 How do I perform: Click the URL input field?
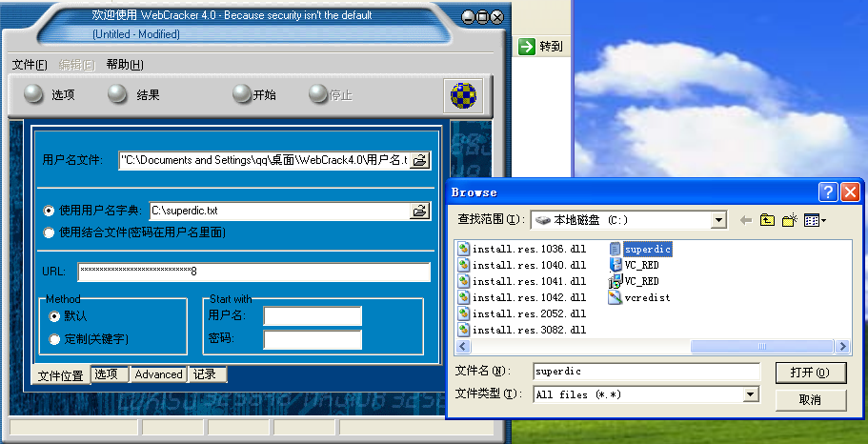click(253, 272)
